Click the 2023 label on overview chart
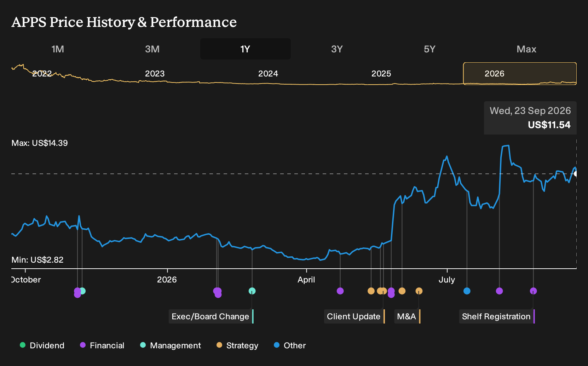Viewport: 588px width, 366px height. pos(155,74)
